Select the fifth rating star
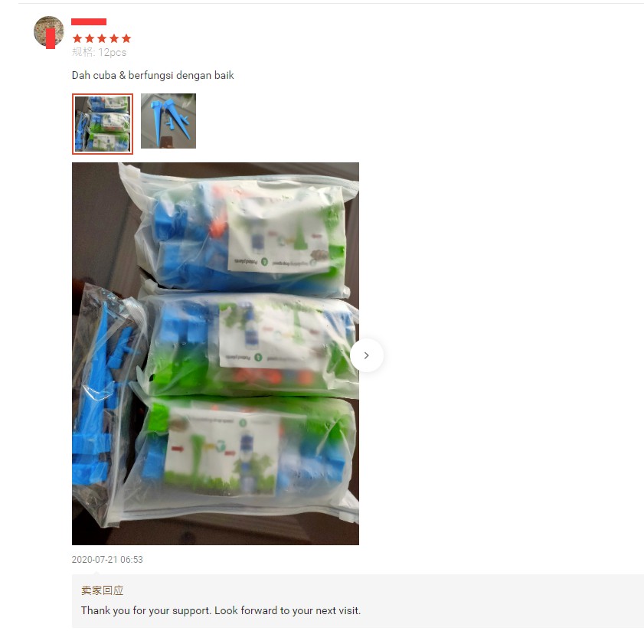 click(126, 38)
